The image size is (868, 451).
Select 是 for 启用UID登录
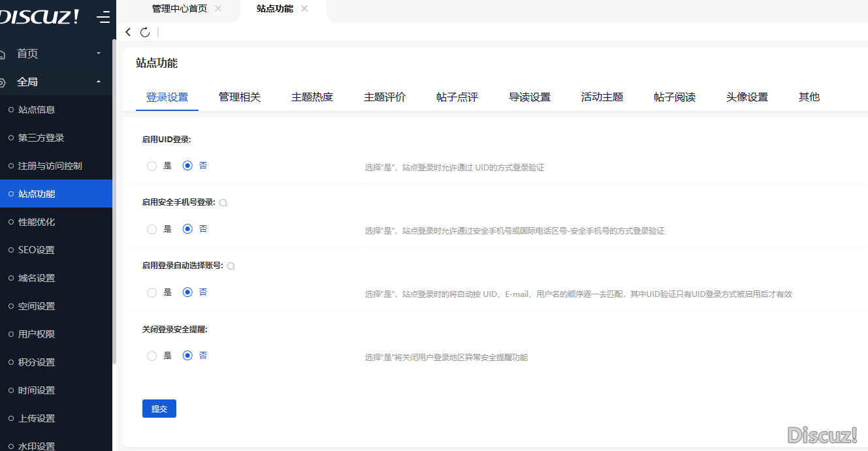(x=152, y=166)
